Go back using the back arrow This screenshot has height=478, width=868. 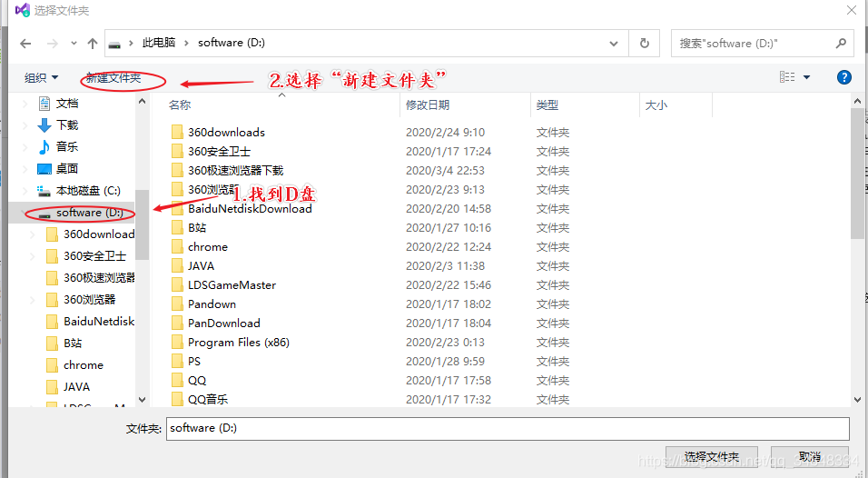pyautogui.click(x=25, y=44)
